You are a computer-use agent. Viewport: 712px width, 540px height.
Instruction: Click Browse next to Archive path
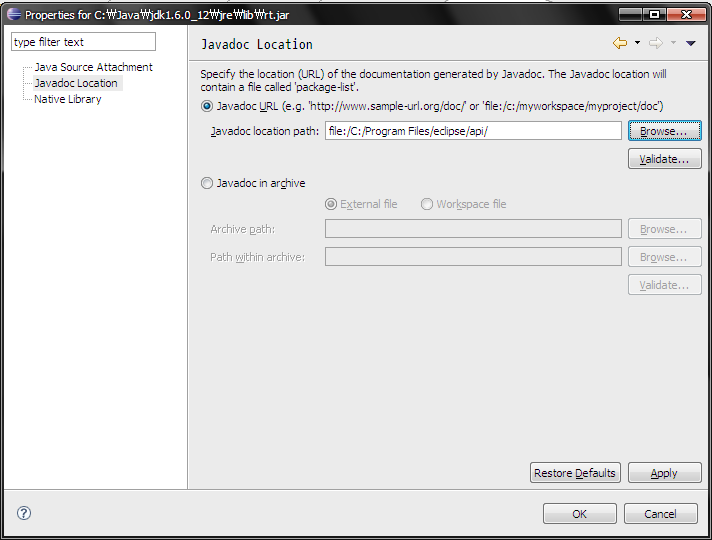pyautogui.click(x=665, y=229)
